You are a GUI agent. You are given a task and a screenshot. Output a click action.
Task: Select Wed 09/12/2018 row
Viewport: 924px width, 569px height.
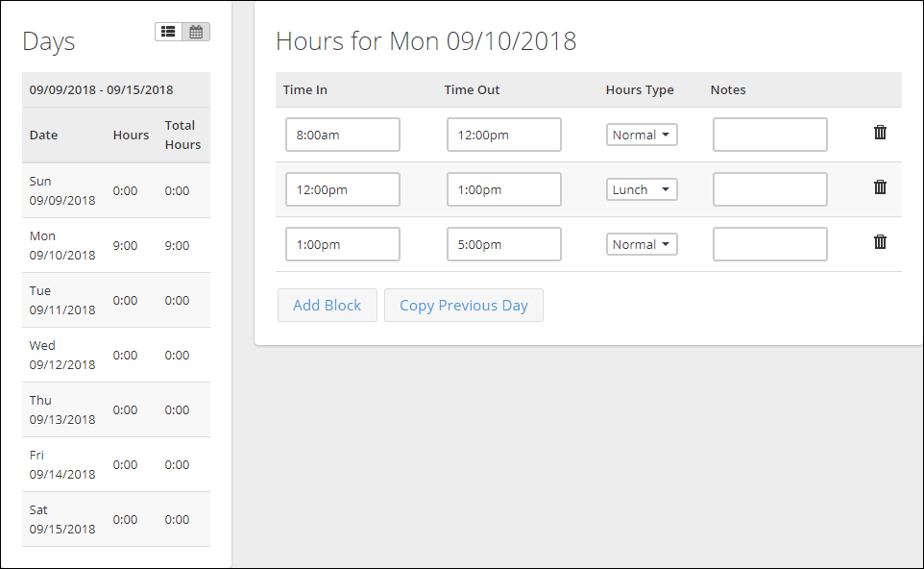116,355
